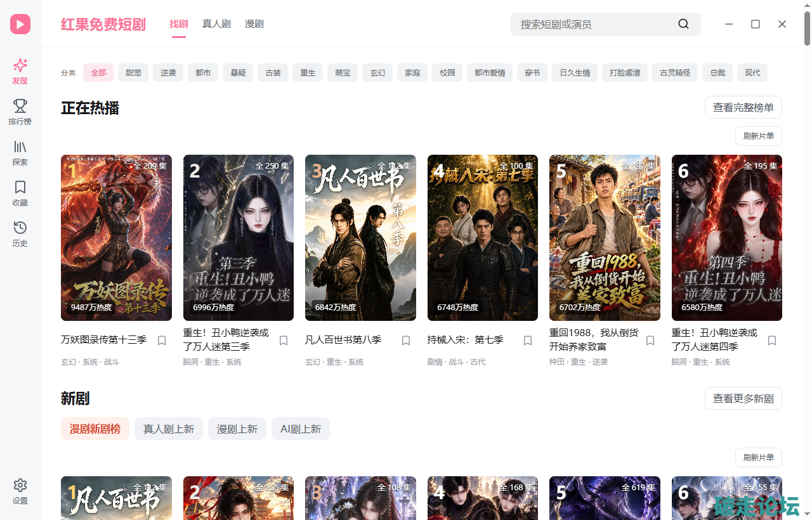The height and width of the screenshot is (520, 812).
Task: Click 刷新片单 in 新剧 section
Action: [x=759, y=458]
